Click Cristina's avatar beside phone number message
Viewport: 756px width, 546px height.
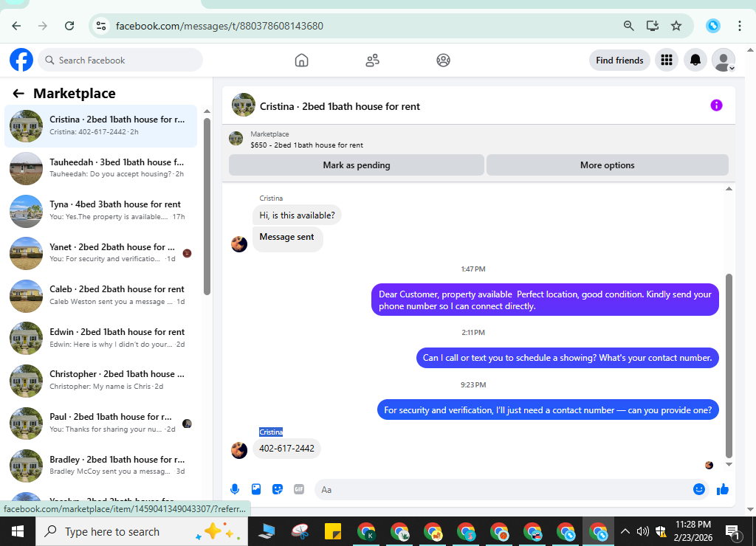coord(239,450)
